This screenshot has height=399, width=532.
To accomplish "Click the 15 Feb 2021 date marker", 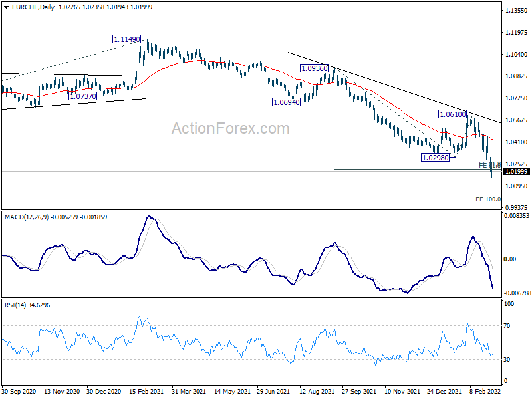I will (x=146, y=391).
